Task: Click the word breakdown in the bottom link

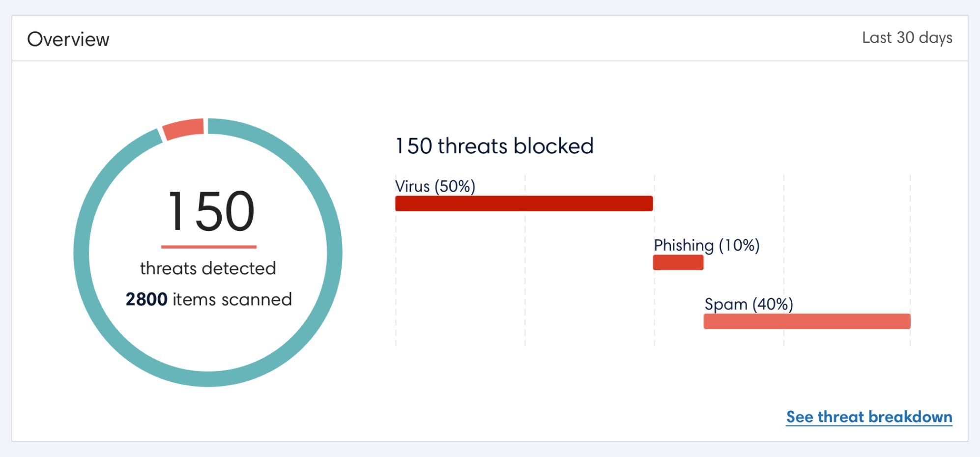Action: pyautogui.click(x=913, y=417)
